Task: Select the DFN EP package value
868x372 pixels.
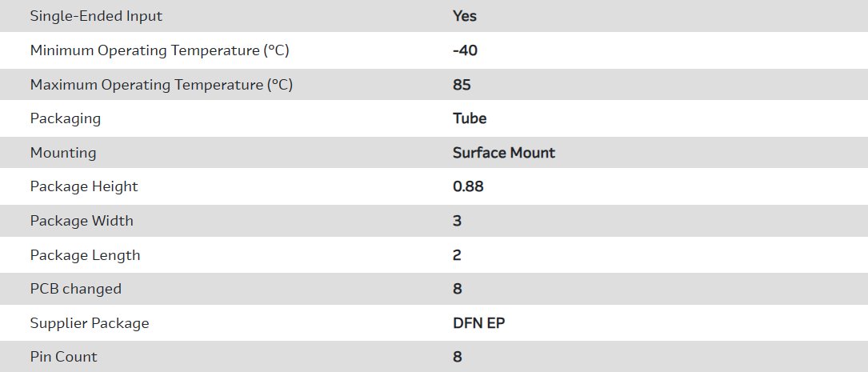Action: coord(478,323)
